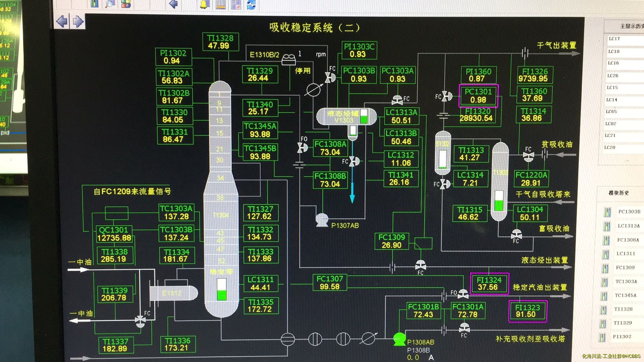Viewport: 644px width, 362px height.
Task: Click the FC valve below FC1301A
Action: [464, 328]
